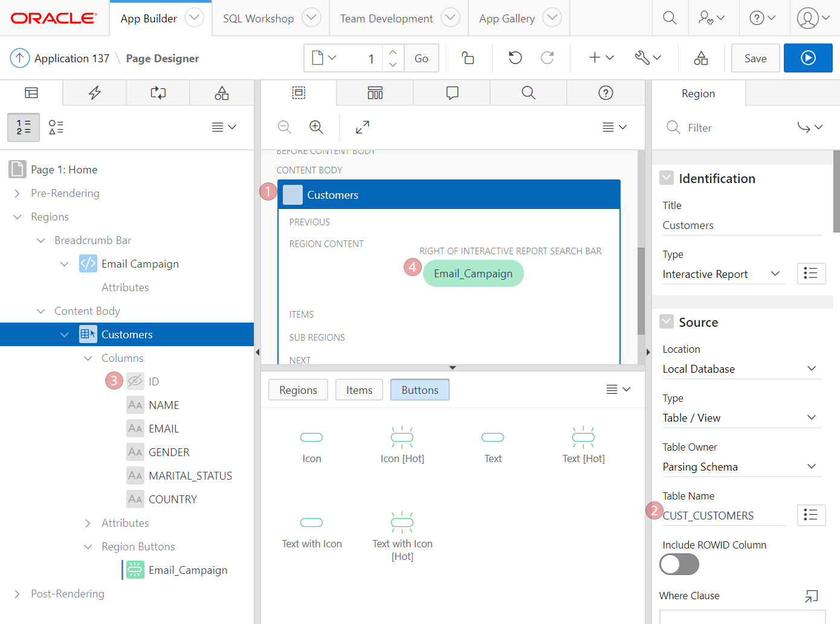Open Where Clause code editor icon

click(x=812, y=596)
